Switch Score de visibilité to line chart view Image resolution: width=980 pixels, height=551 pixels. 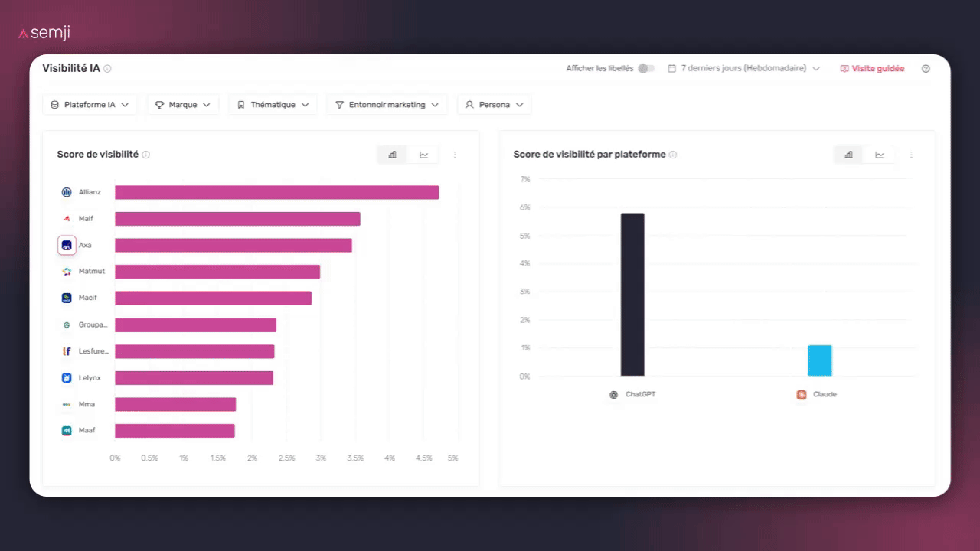[x=423, y=155]
